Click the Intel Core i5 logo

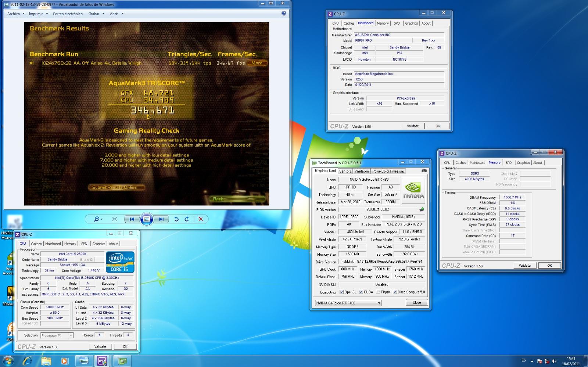click(120, 262)
